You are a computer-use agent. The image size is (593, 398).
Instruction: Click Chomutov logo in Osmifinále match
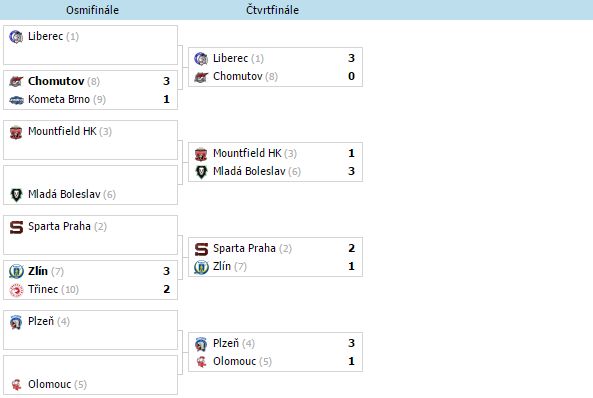point(16,81)
